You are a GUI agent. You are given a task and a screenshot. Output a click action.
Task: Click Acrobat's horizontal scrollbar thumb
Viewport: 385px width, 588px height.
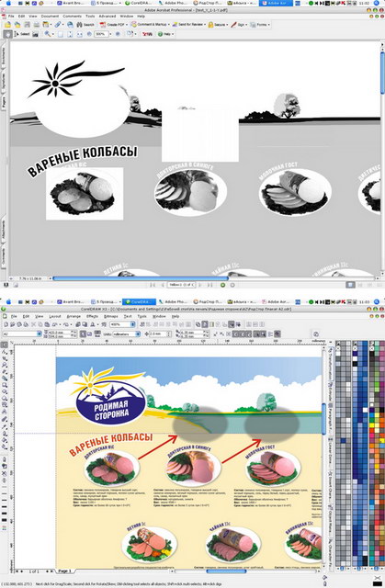pyautogui.click(x=141, y=278)
